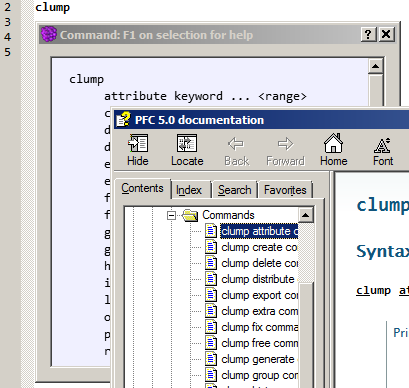Image resolution: width=409 pixels, height=388 pixels.
Task: Click the contents tree scroll-up arrow
Action: 306,215
